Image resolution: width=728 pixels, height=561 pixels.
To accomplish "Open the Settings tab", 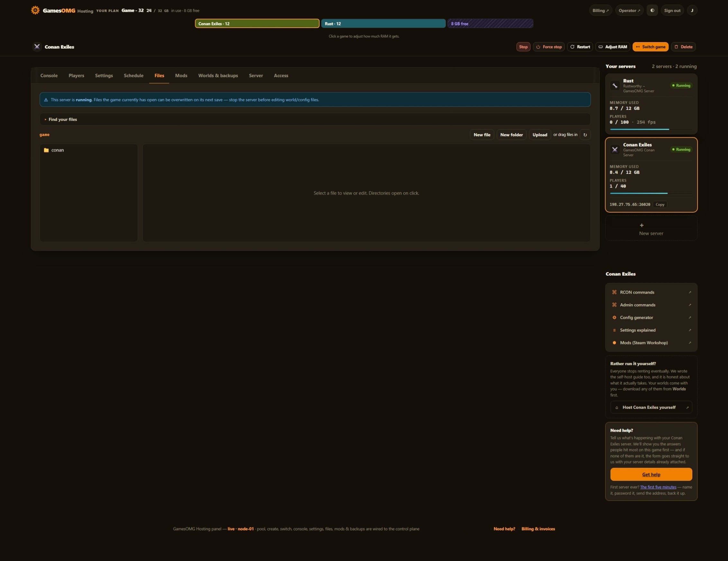I will [104, 76].
